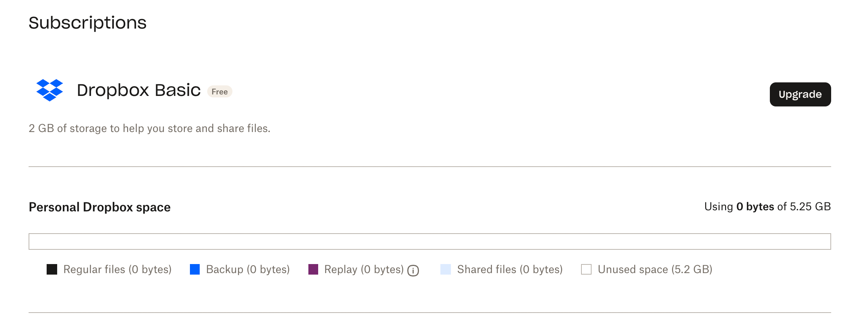Click the Dropbox Basic plan name
The image size is (868, 325).
pos(139,90)
